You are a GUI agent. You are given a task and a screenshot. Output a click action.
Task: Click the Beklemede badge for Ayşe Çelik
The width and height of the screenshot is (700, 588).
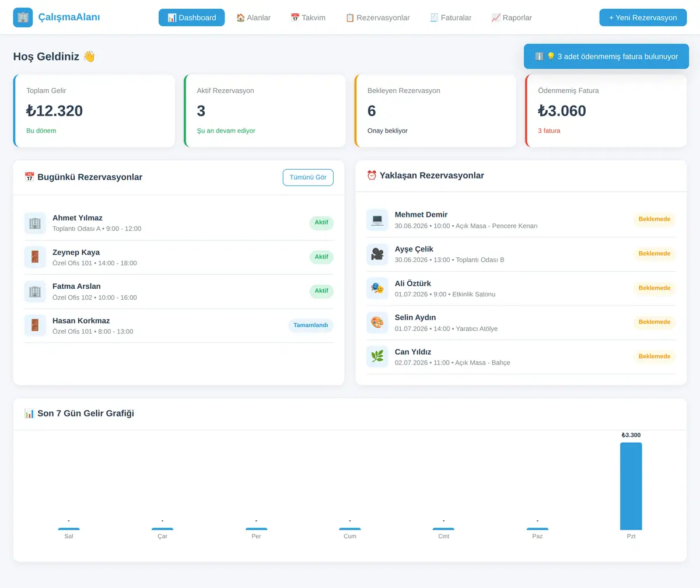(654, 254)
